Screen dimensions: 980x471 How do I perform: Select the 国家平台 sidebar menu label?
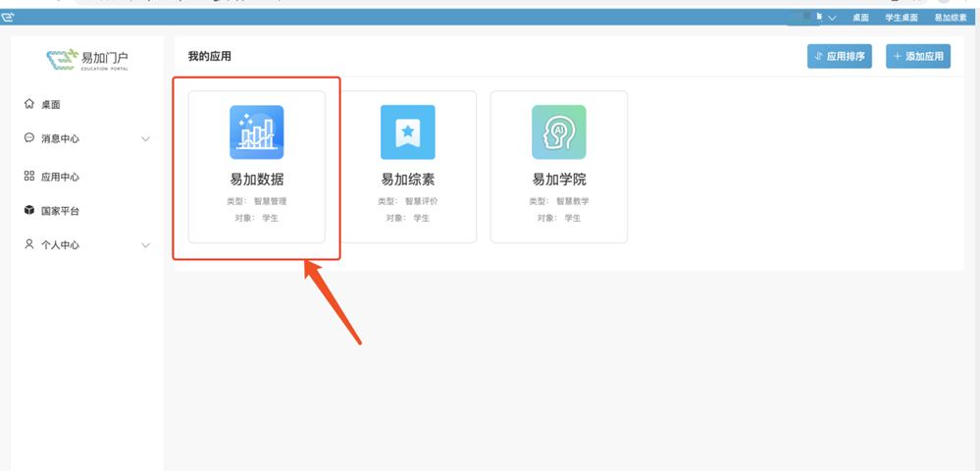pyautogui.click(x=60, y=211)
